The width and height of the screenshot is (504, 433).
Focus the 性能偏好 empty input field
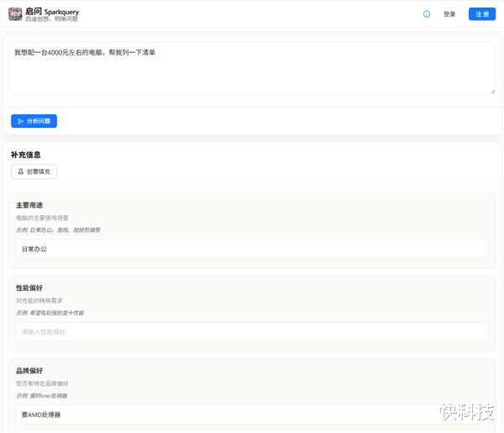tap(252, 331)
